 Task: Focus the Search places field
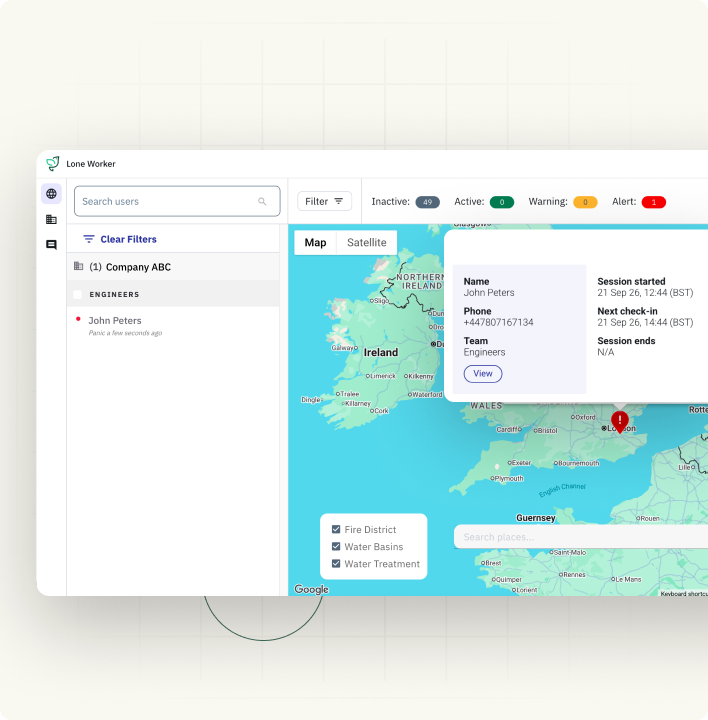581,537
